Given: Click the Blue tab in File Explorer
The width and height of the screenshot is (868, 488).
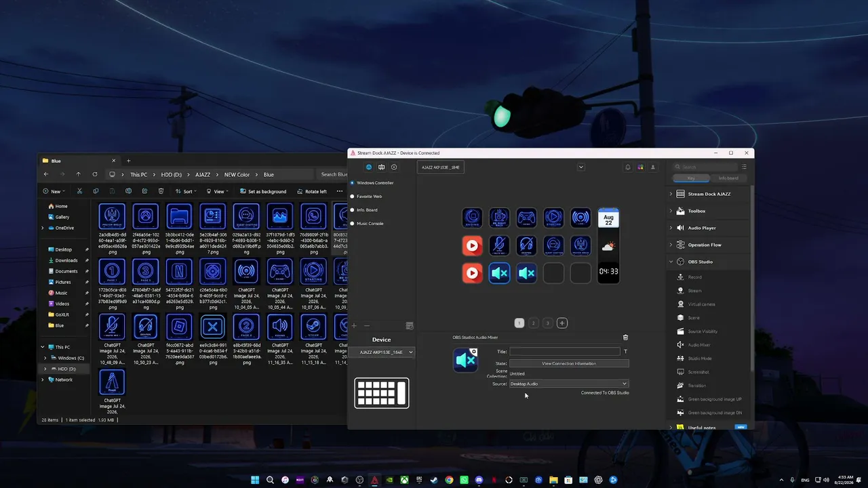Looking at the screenshot, I should (x=79, y=161).
